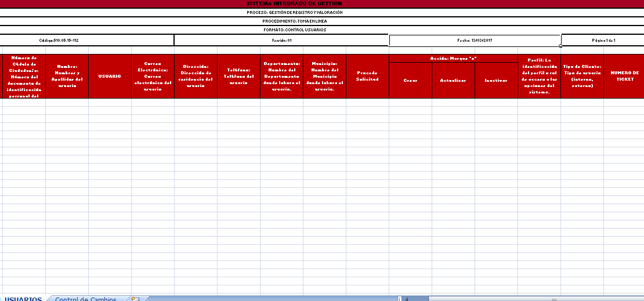
Task: Select the Correo Electrónico column header
Action: pyautogui.click(x=153, y=77)
